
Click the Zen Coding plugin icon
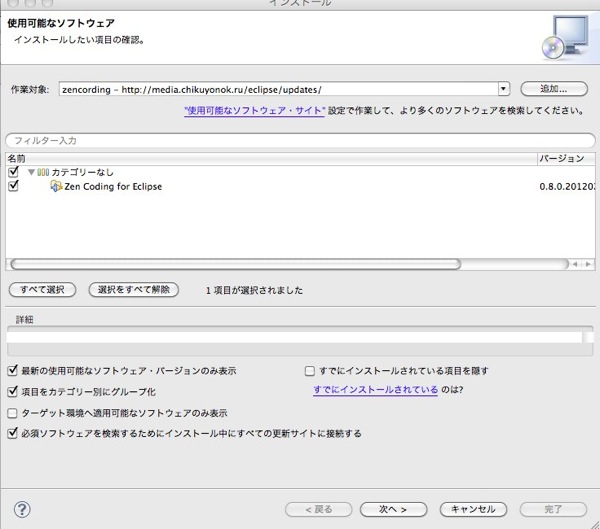pos(56,187)
